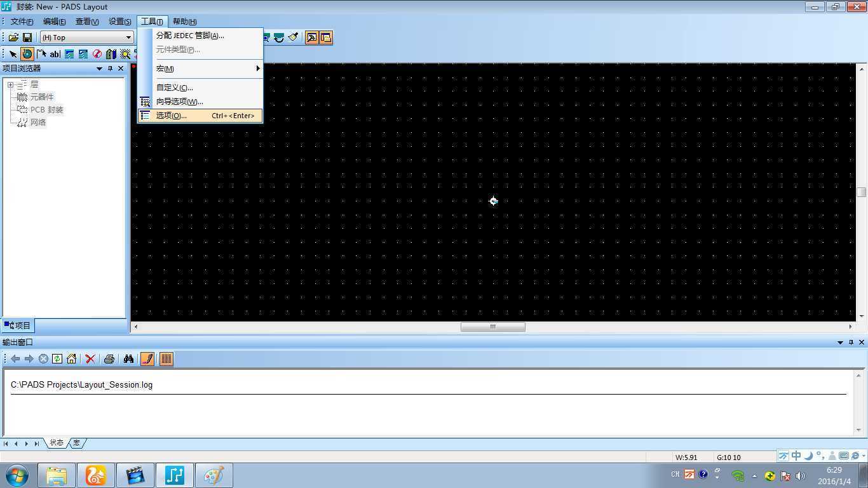Open the paint palette taskbar app
The image size is (868, 488).
(214, 475)
